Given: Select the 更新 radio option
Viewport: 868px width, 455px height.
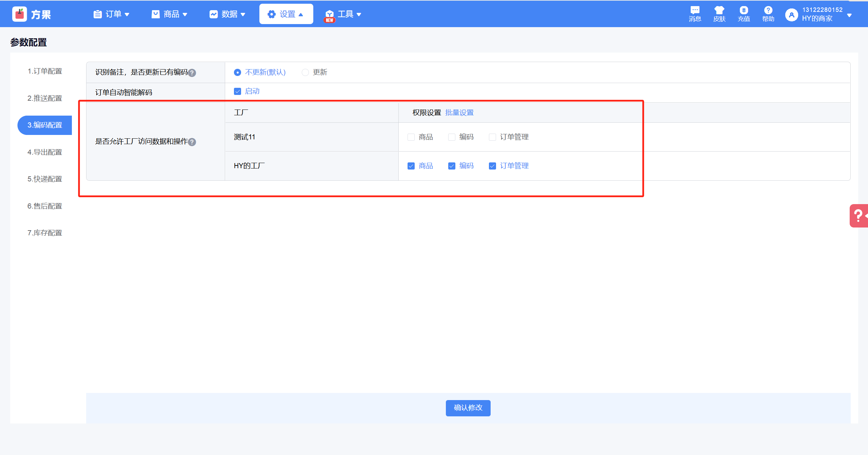Looking at the screenshot, I should (305, 72).
